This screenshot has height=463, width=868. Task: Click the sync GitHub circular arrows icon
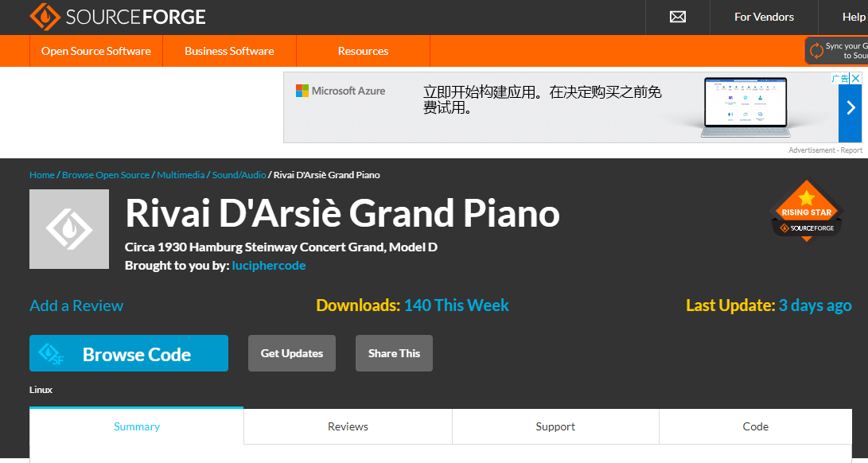[x=816, y=51]
